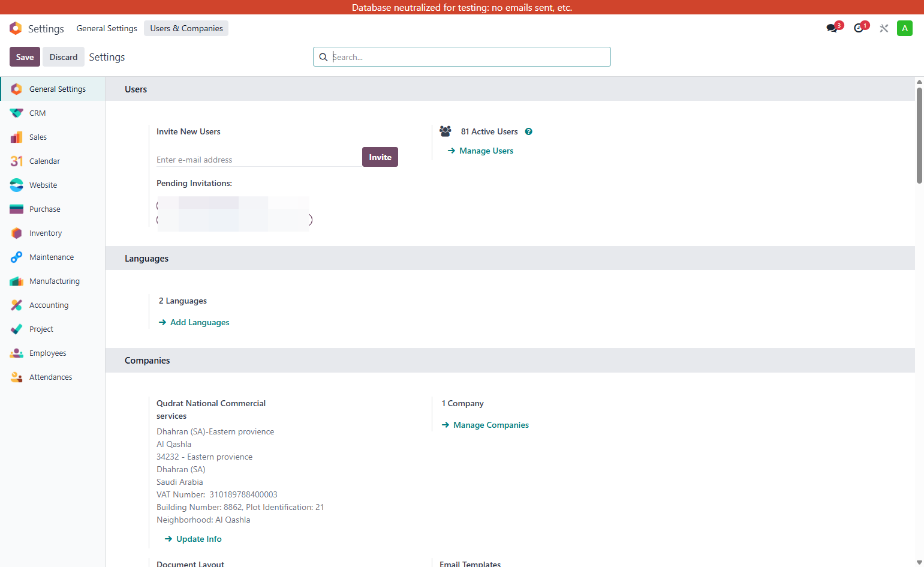Screen dimensions: 924x567
Task: Click the users group icon
Action: coord(445,131)
